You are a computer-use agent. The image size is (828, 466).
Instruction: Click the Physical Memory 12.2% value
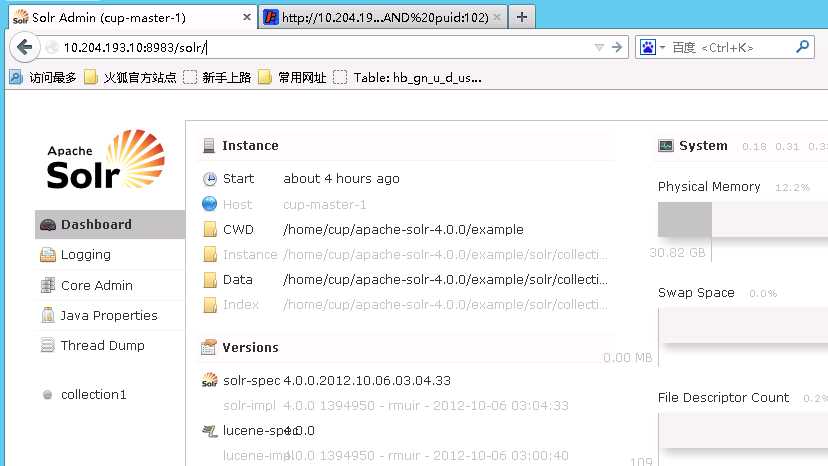coord(792,188)
